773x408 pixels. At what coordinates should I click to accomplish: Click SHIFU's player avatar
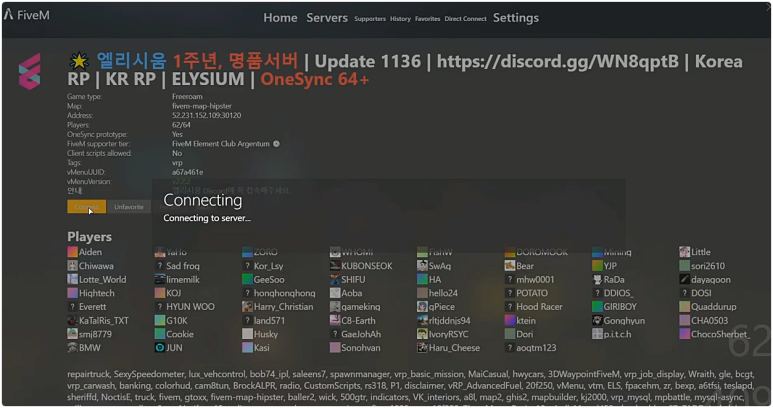click(335, 279)
